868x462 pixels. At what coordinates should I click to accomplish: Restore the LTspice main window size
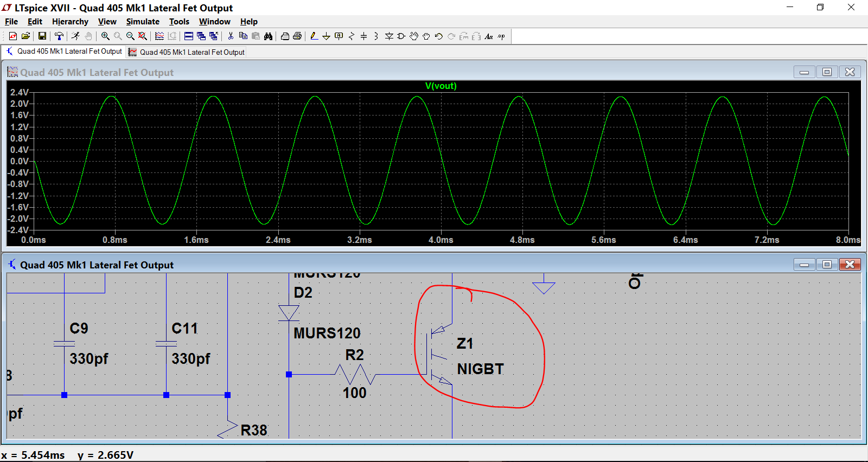click(x=820, y=8)
